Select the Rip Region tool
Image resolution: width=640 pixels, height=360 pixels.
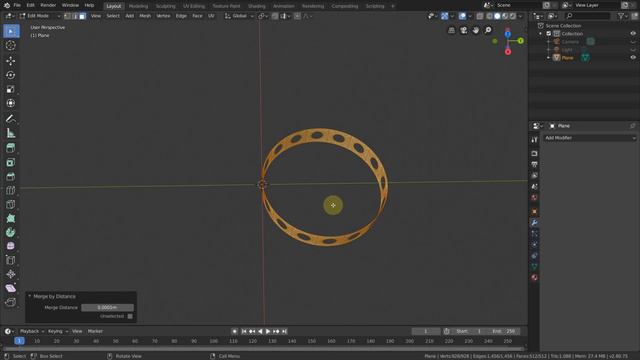click(11, 302)
